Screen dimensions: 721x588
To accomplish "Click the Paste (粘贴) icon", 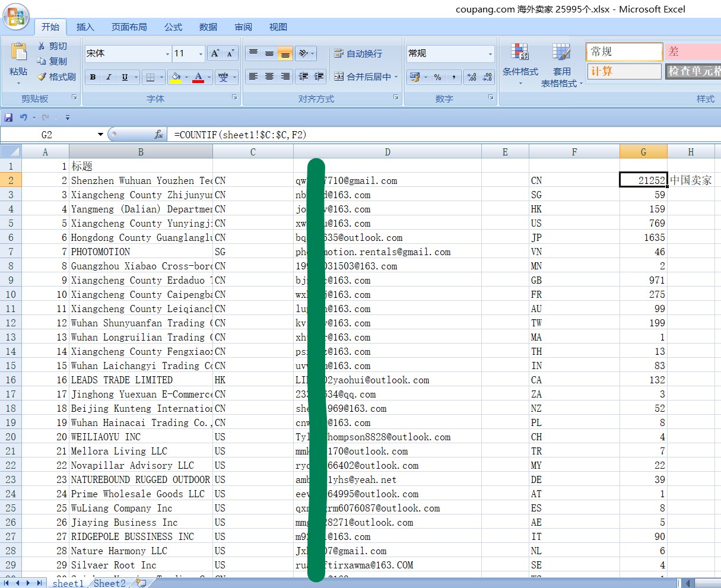I will click(18, 53).
